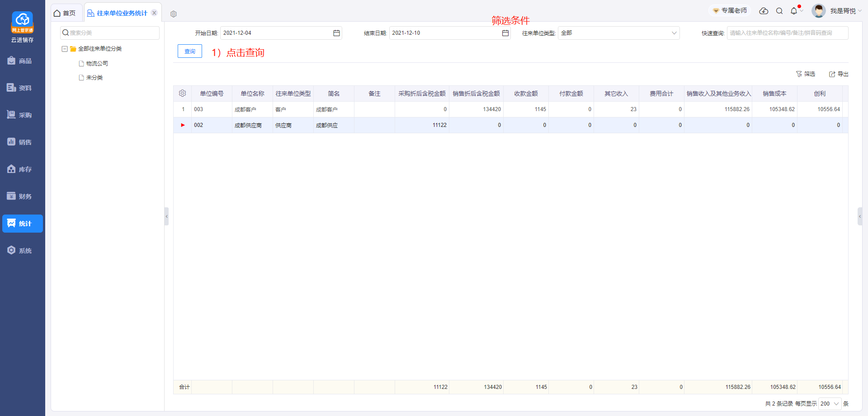
Task: Open the end date calendar picker
Action: (x=505, y=33)
